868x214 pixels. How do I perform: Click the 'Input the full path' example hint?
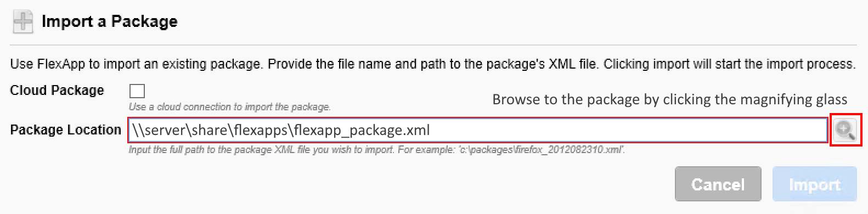(377, 149)
